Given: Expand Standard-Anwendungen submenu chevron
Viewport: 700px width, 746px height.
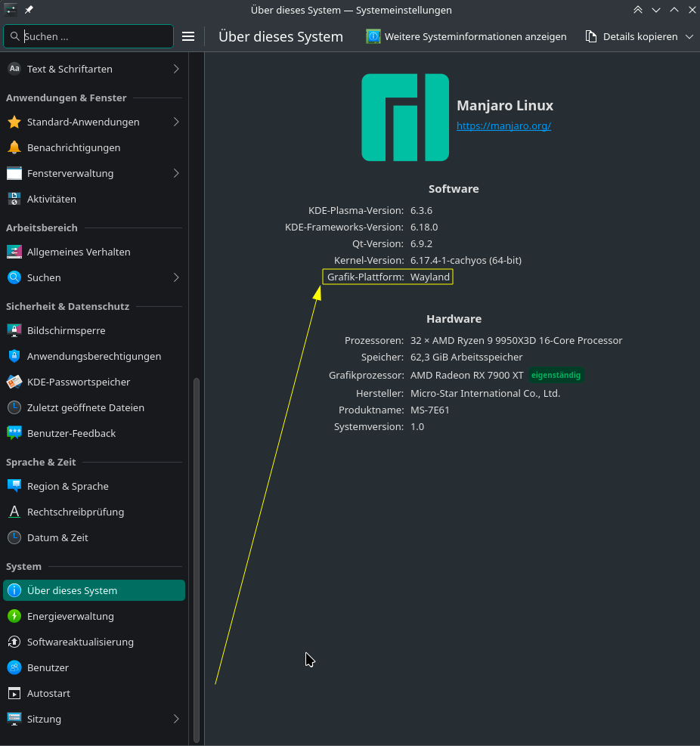Looking at the screenshot, I should coord(176,122).
